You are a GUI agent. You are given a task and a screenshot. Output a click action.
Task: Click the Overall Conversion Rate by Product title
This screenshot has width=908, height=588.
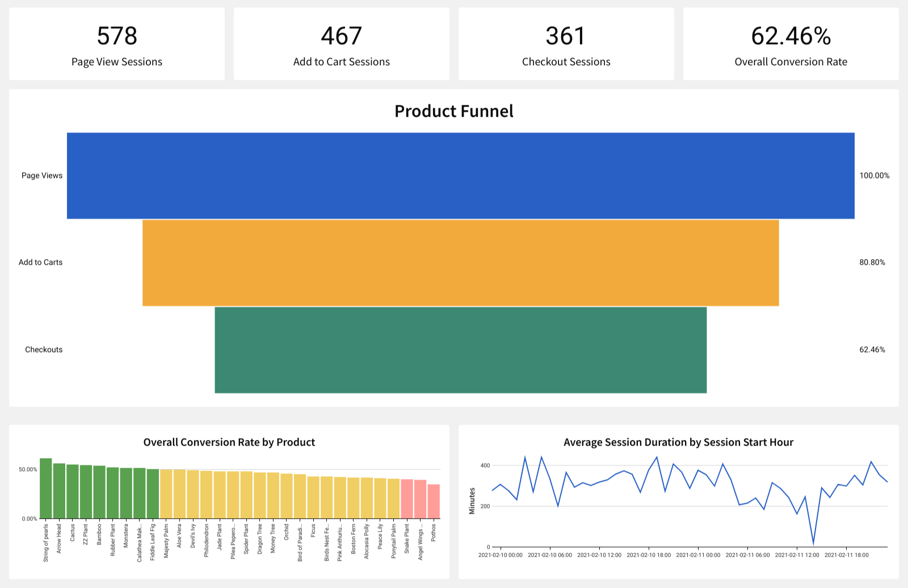pyautogui.click(x=229, y=442)
